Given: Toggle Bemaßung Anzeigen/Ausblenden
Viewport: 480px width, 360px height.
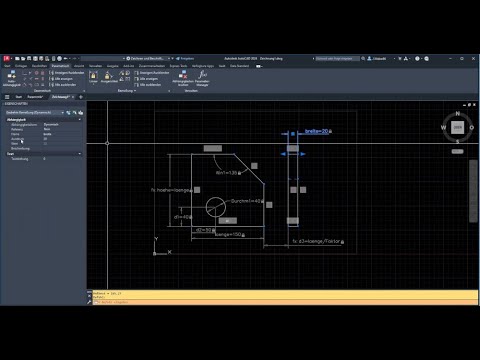Looking at the screenshot, I should tap(151, 73).
